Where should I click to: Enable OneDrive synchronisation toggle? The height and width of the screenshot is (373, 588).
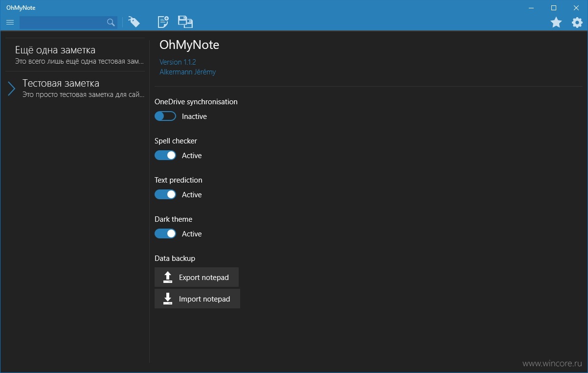[165, 117]
